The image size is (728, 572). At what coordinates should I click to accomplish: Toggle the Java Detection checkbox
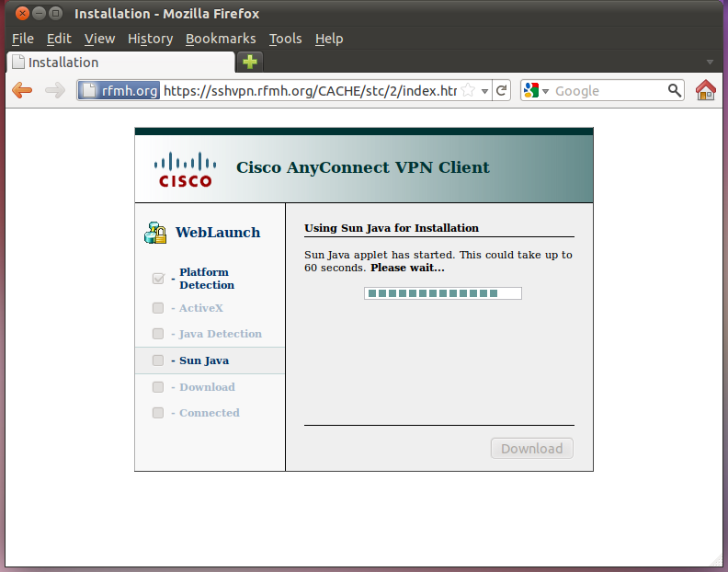point(158,334)
